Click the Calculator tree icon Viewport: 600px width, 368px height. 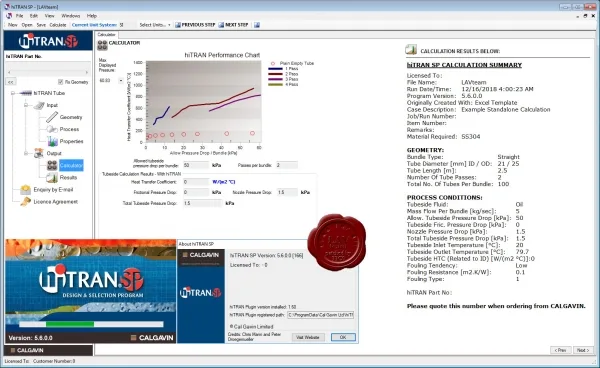tap(52, 165)
